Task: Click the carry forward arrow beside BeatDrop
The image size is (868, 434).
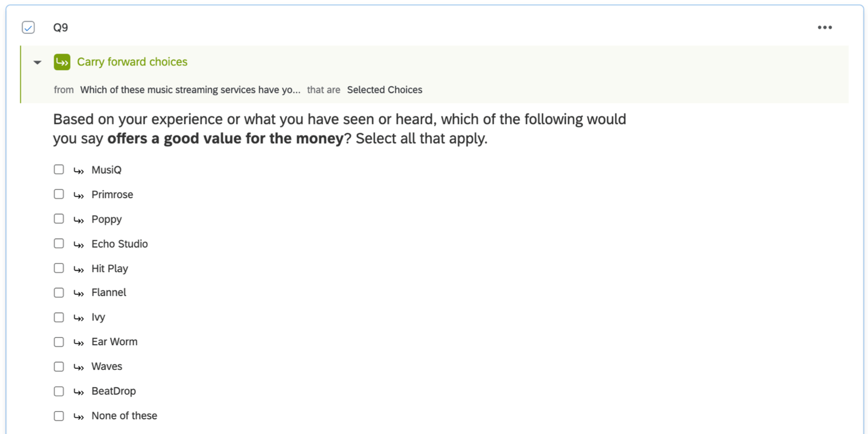Action: pyautogui.click(x=79, y=391)
